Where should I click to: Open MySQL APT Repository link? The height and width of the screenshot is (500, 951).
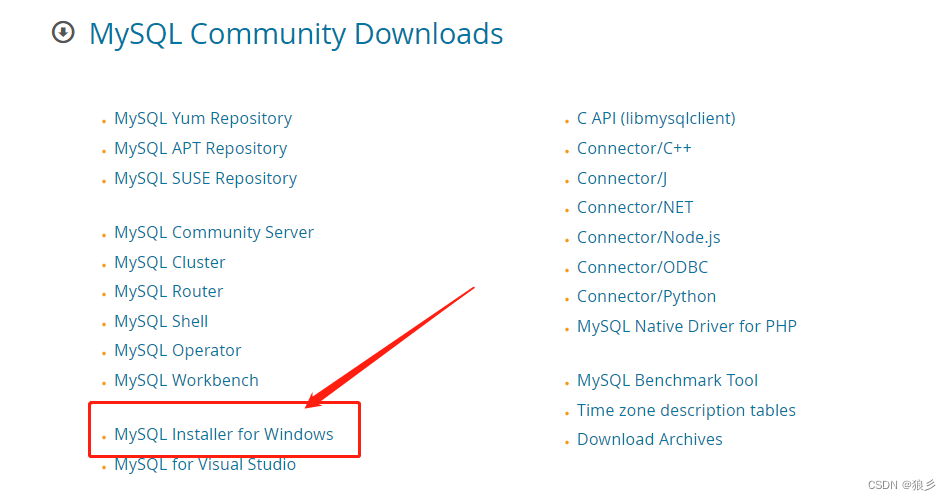click(x=201, y=149)
